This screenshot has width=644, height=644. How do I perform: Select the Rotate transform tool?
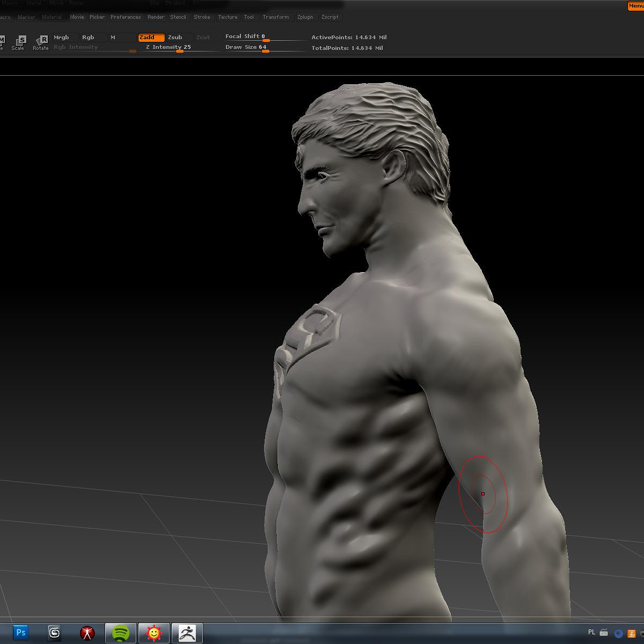[x=41, y=43]
